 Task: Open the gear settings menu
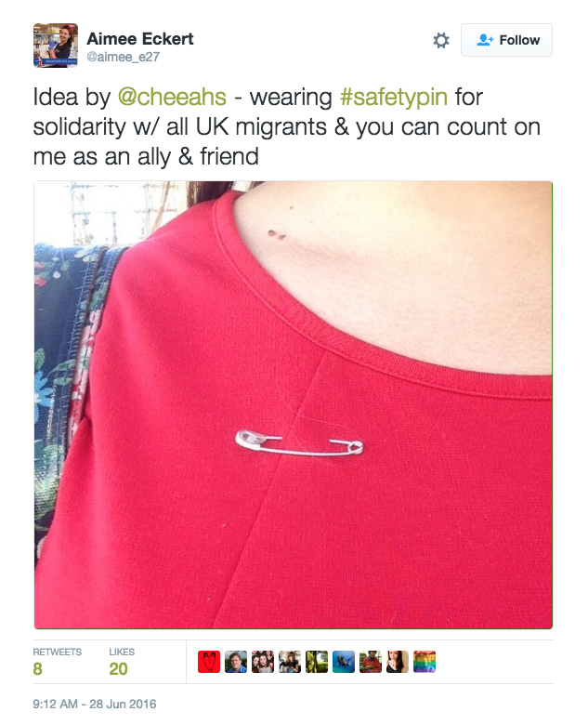[x=441, y=40]
